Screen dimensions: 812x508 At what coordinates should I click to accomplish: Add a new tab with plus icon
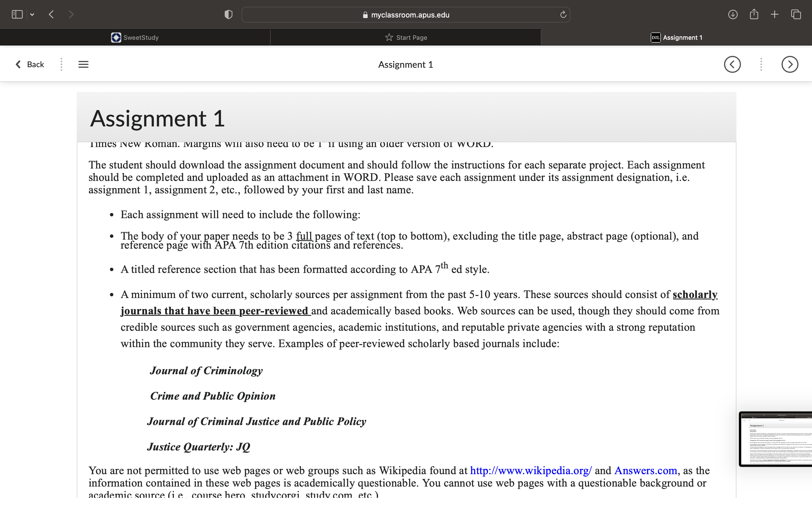point(775,14)
